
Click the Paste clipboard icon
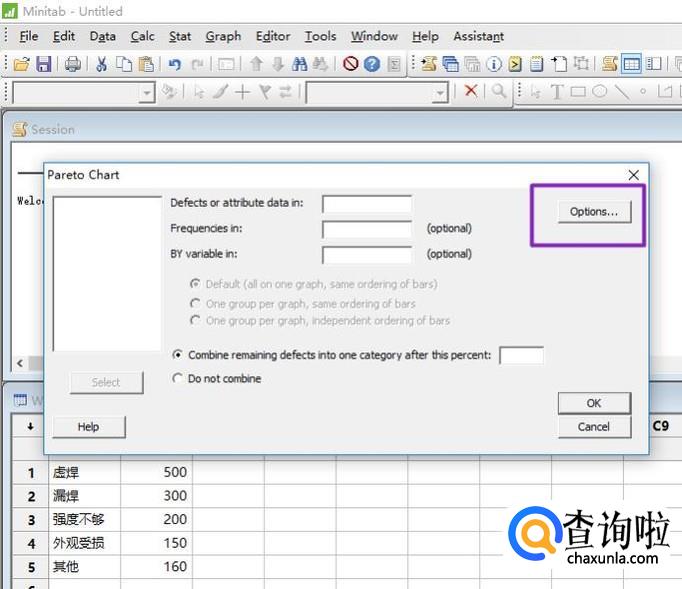[x=146, y=64]
